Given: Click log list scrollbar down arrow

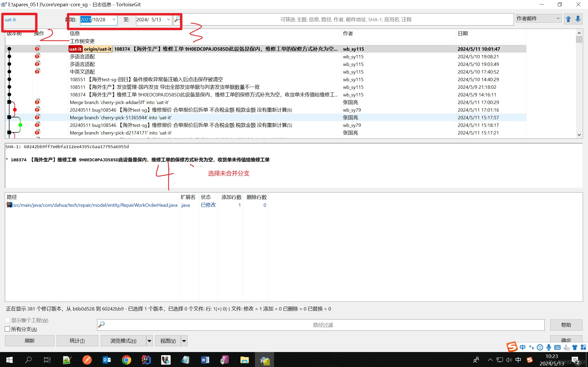Looking at the screenshot, I should (579, 135).
